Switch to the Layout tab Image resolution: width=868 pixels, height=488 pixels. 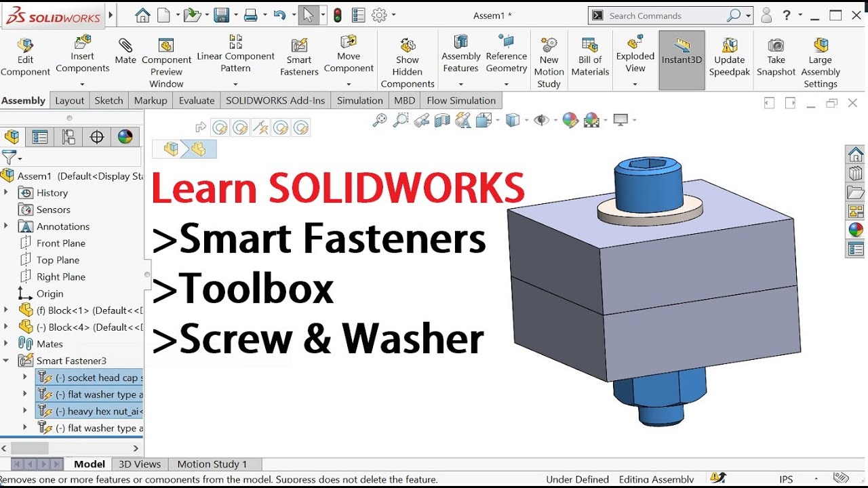click(x=69, y=100)
